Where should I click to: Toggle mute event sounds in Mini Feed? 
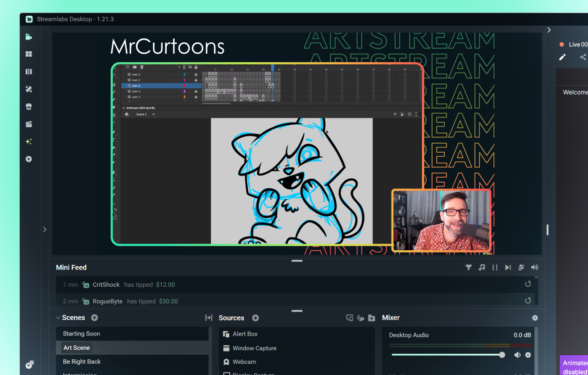(521, 267)
